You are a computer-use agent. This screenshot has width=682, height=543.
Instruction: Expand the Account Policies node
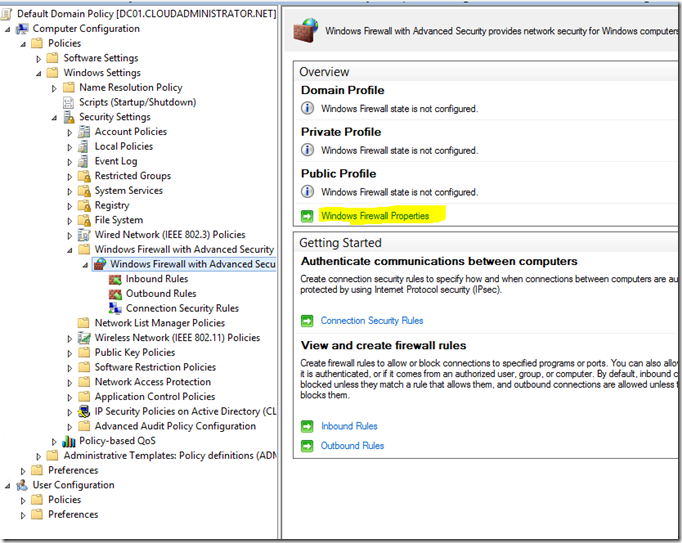[70, 132]
